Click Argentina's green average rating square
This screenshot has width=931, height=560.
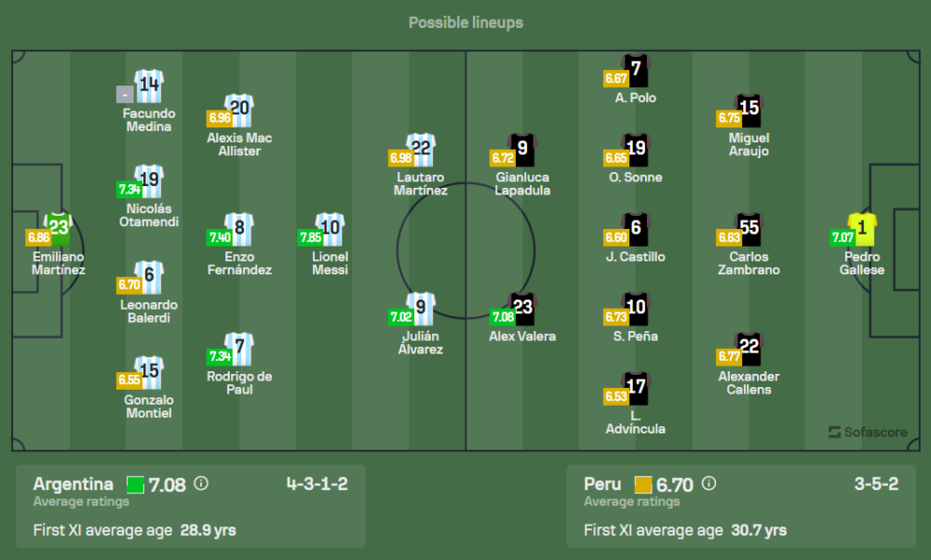pos(136,485)
